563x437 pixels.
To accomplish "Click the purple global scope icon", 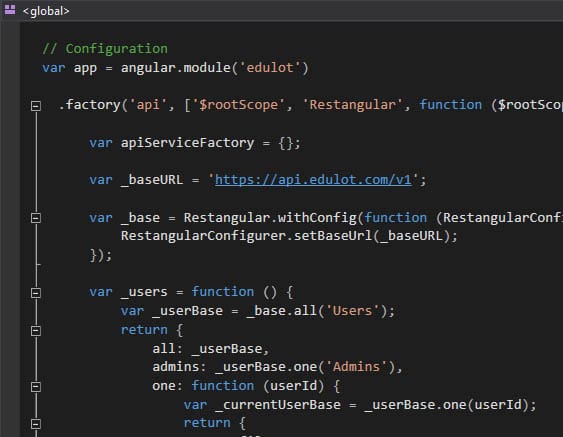I will tap(10, 10).
